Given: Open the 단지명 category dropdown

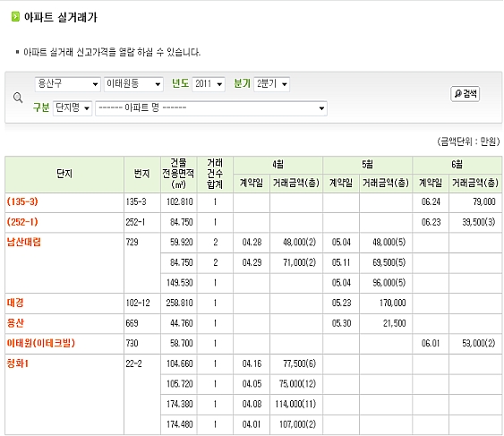Looking at the screenshot, I should pyautogui.click(x=73, y=108).
